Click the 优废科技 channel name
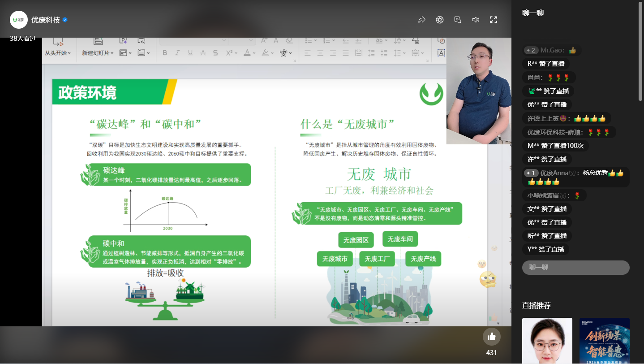 (45, 20)
